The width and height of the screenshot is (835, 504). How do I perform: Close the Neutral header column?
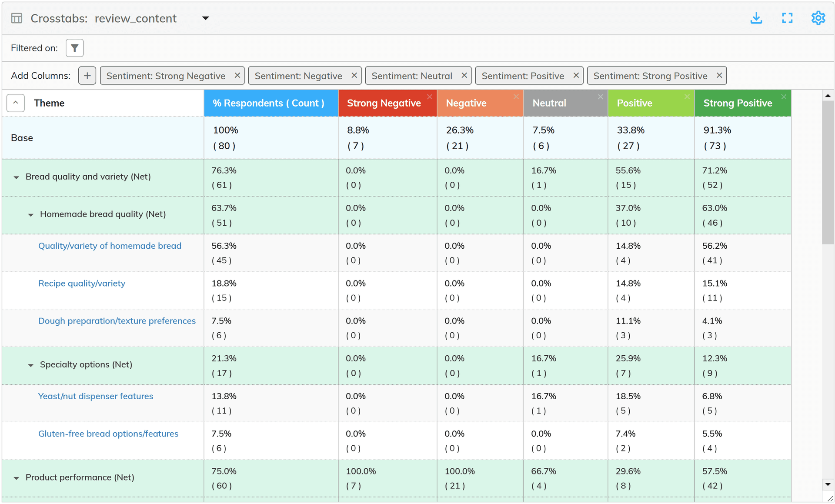point(601,97)
